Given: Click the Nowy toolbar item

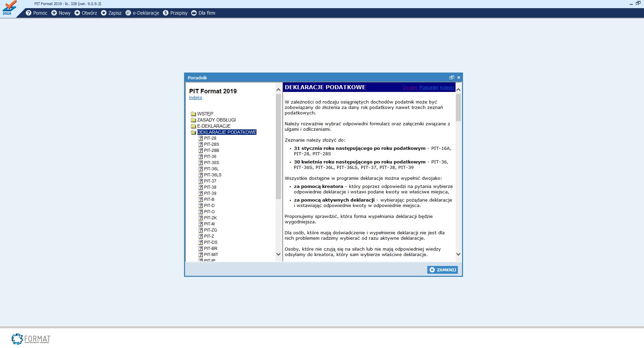Looking at the screenshot, I should coord(61,13).
